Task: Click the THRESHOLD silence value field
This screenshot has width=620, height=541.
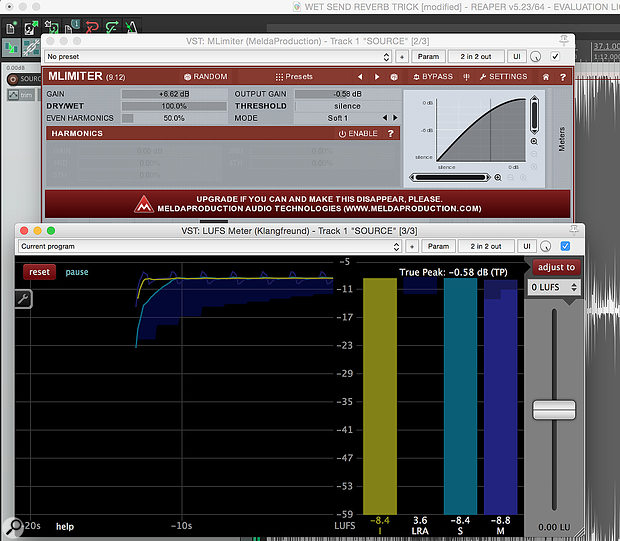Action: click(347, 106)
